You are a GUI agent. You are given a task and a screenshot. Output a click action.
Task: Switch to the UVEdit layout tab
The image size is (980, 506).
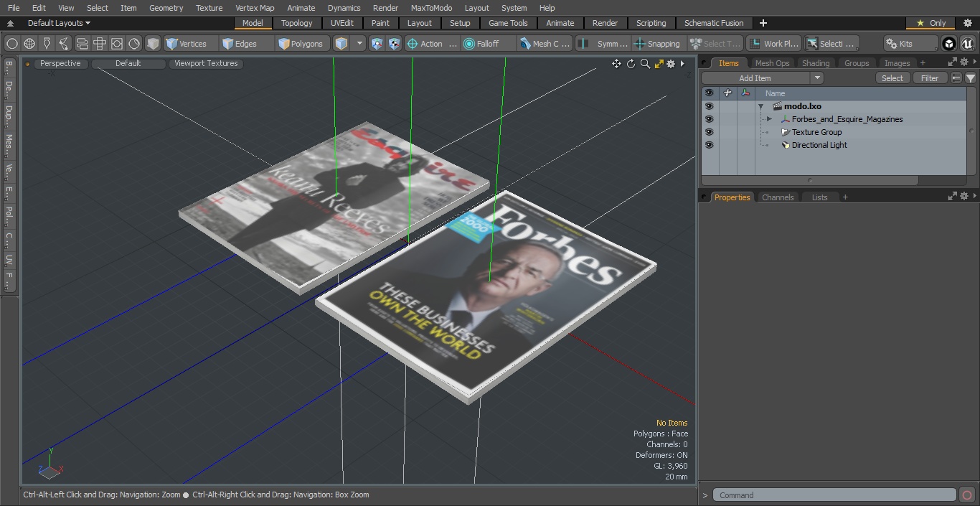[x=342, y=23]
